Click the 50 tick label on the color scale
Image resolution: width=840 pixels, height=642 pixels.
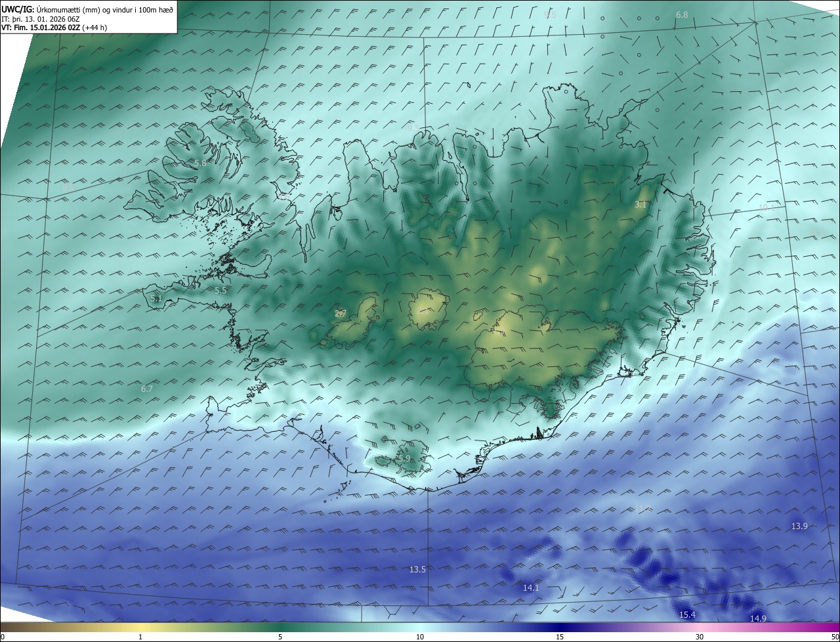coord(835,637)
